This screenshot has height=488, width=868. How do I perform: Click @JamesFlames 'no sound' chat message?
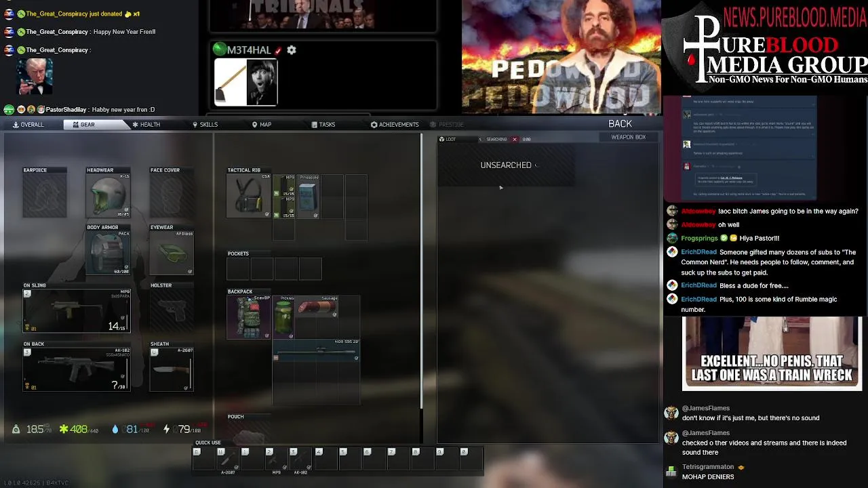point(751,418)
